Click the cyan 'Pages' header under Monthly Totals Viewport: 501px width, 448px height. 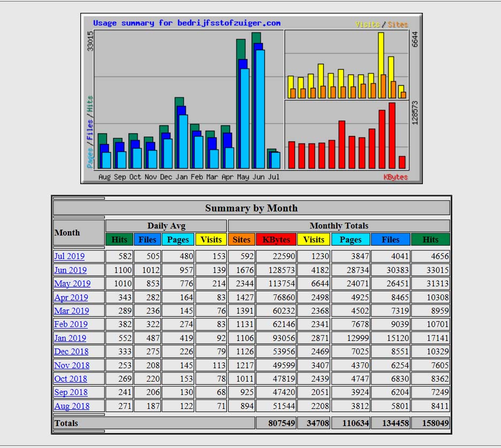(x=351, y=239)
